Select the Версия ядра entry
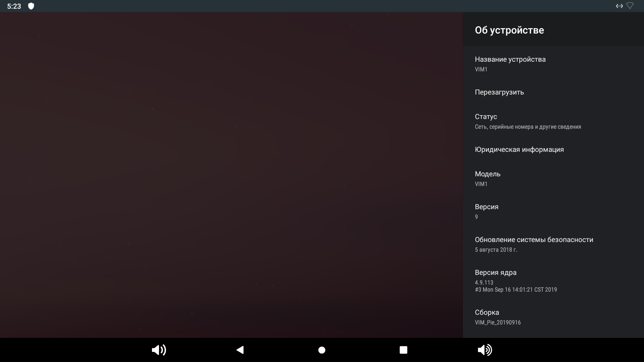 (553, 281)
